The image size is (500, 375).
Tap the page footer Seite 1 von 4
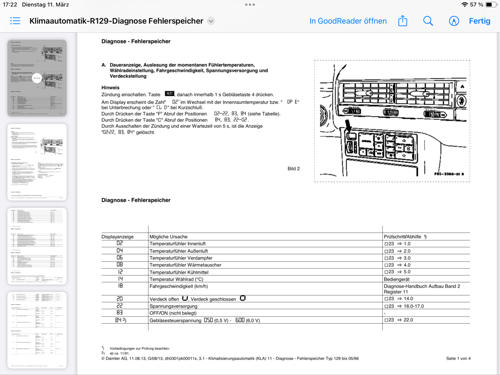458,358
